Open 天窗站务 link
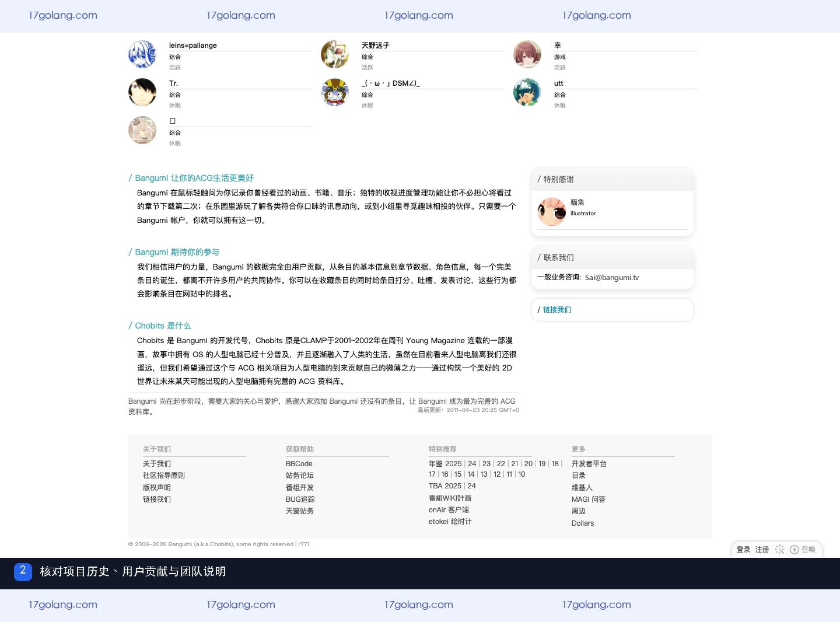Viewport: 840px width, 622px height. (x=300, y=511)
